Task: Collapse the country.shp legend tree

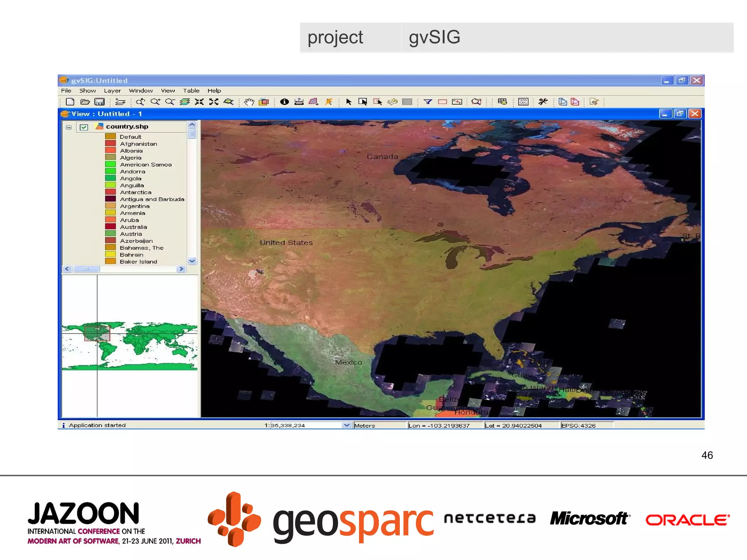Action: tap(69, 127)
